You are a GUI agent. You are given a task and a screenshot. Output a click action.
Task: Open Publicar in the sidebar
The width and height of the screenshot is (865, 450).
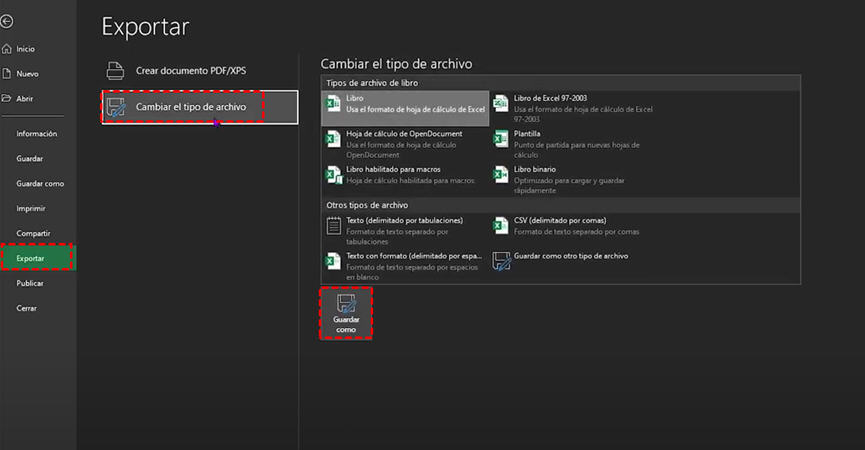tap(29, 283)
